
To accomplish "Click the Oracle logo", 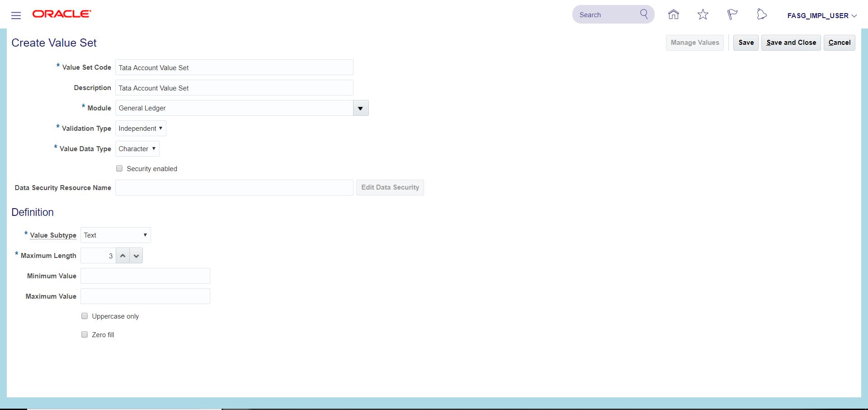I will pos(61,14).
